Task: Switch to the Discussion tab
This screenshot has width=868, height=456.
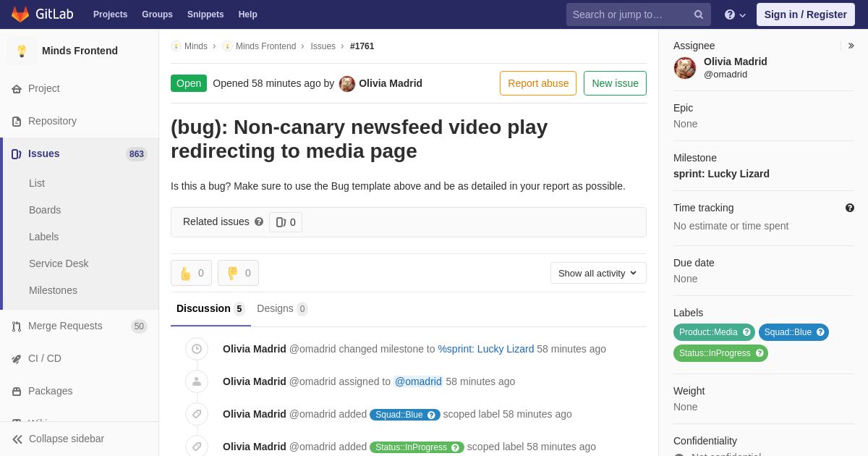Action: 210,309
